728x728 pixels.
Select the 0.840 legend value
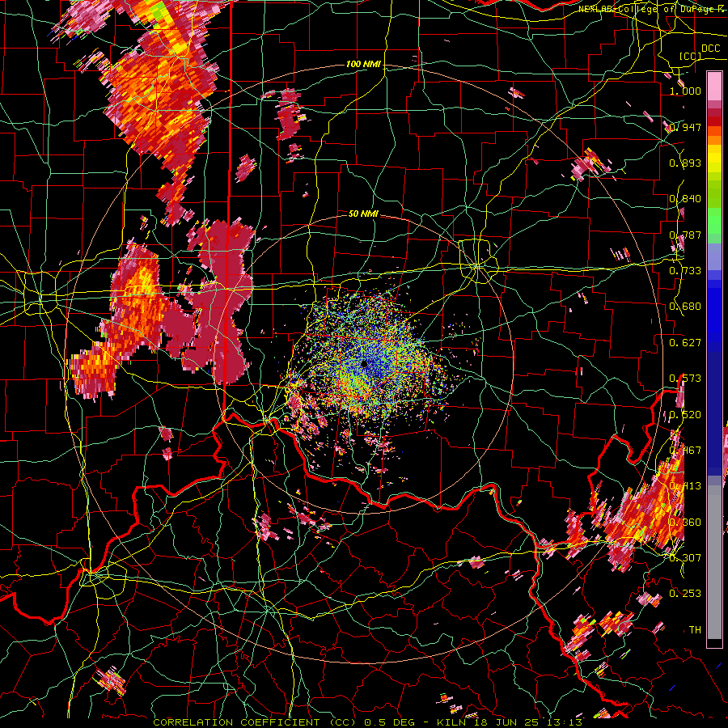coord(685,199)
